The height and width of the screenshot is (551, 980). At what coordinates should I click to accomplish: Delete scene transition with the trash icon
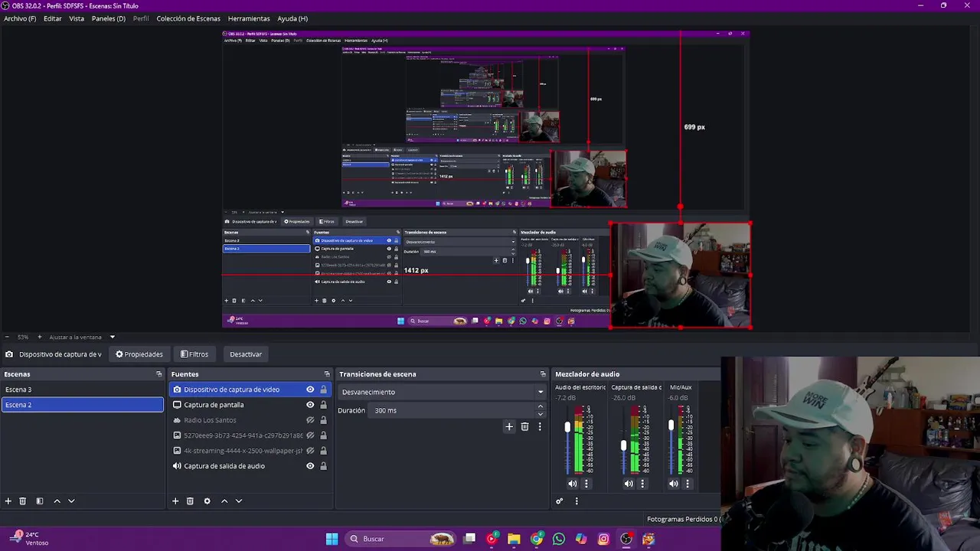524,426
